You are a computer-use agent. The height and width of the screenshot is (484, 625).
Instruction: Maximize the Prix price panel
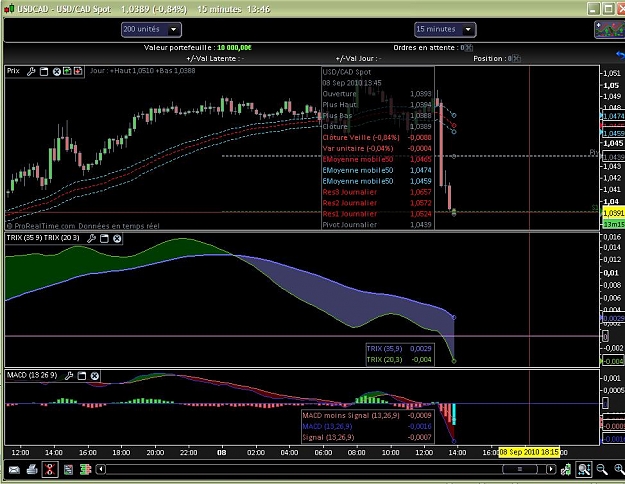pos(44,71)
